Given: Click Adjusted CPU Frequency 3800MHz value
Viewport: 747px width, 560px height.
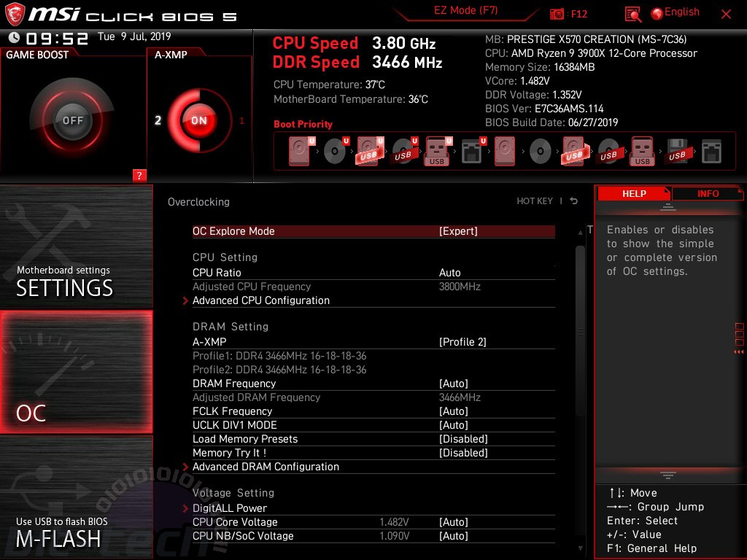Looking at the screenshot, I should (x=460, y=287).
